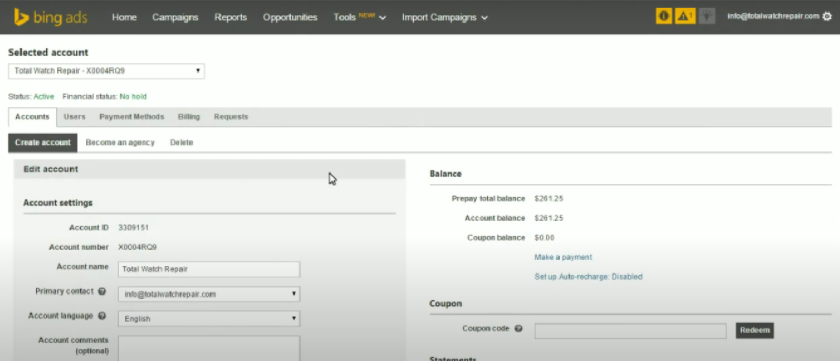Switch to the Requests tab
840x361 pixels.
point(231,117)
